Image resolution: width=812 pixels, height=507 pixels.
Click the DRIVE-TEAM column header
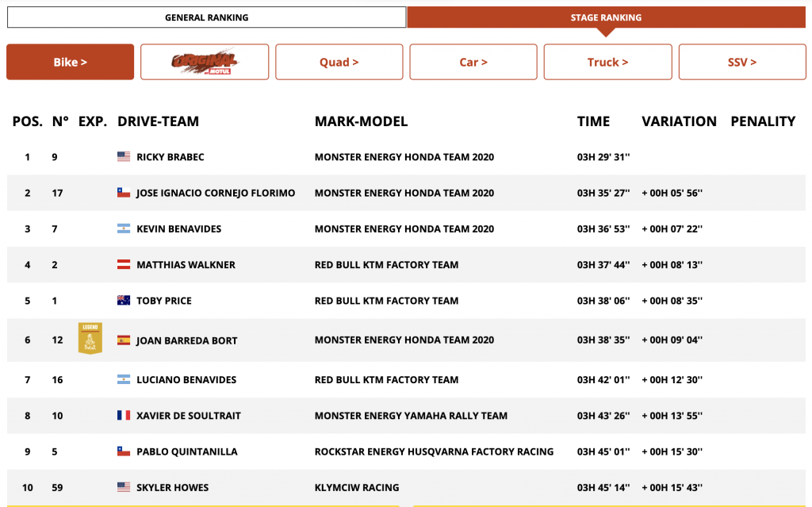(158, 121)
